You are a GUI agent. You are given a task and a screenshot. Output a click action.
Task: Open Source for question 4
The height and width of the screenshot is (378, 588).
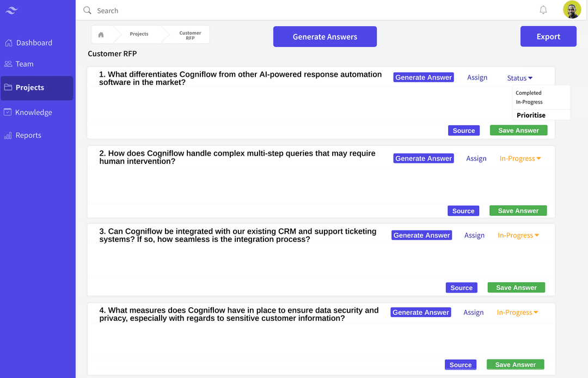(x=461, y=364)
